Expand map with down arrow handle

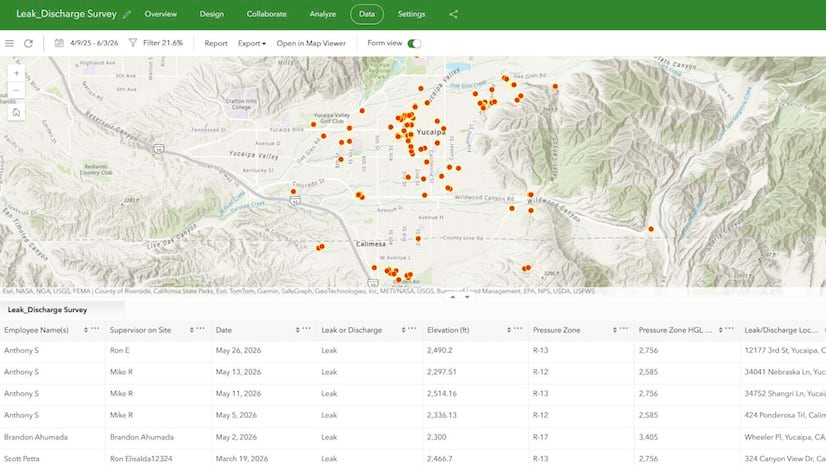click(x=467, y=298)
